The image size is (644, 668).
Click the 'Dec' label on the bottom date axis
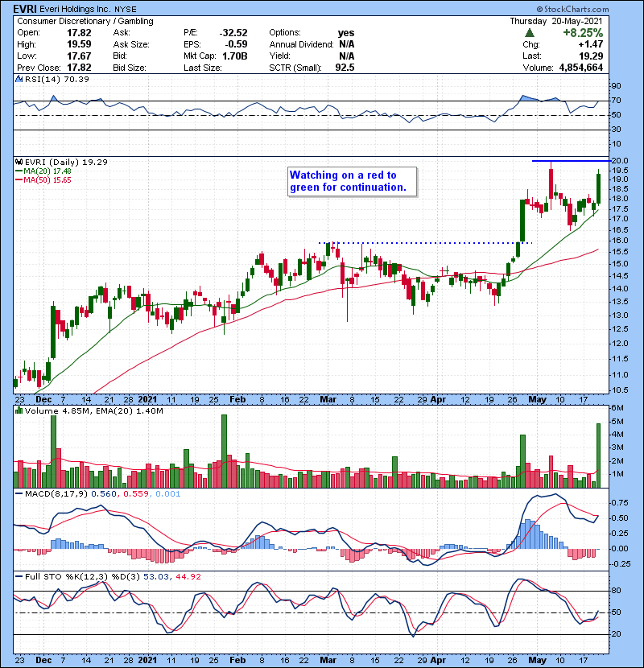pyautogui.click(x=43, y=660)
